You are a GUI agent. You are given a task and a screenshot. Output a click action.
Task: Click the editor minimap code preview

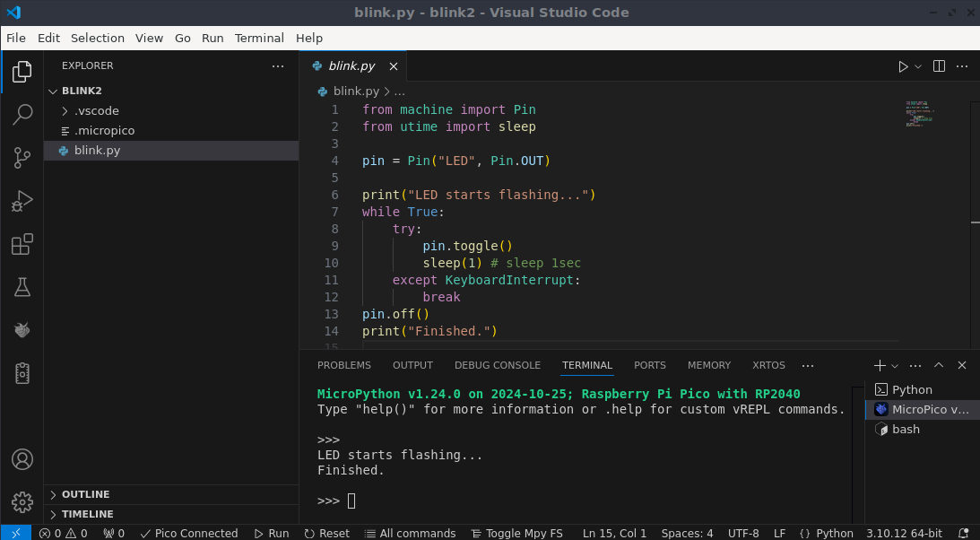[919, 114]
